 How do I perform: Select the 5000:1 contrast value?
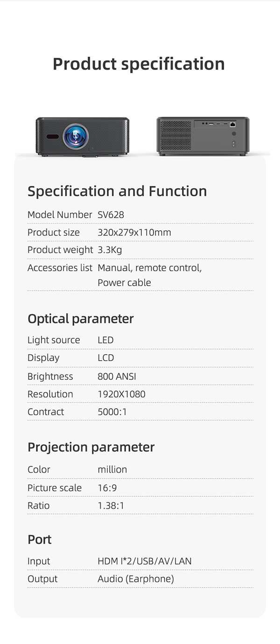(112, 412)
